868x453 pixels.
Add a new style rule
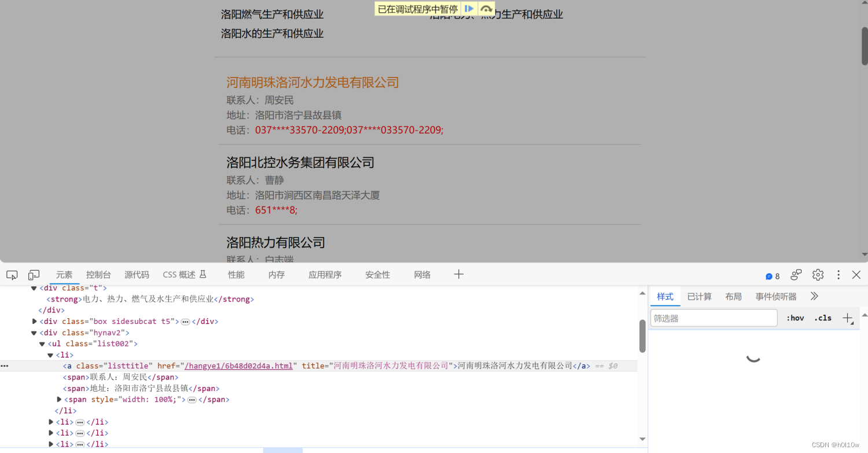coord(848,318)
